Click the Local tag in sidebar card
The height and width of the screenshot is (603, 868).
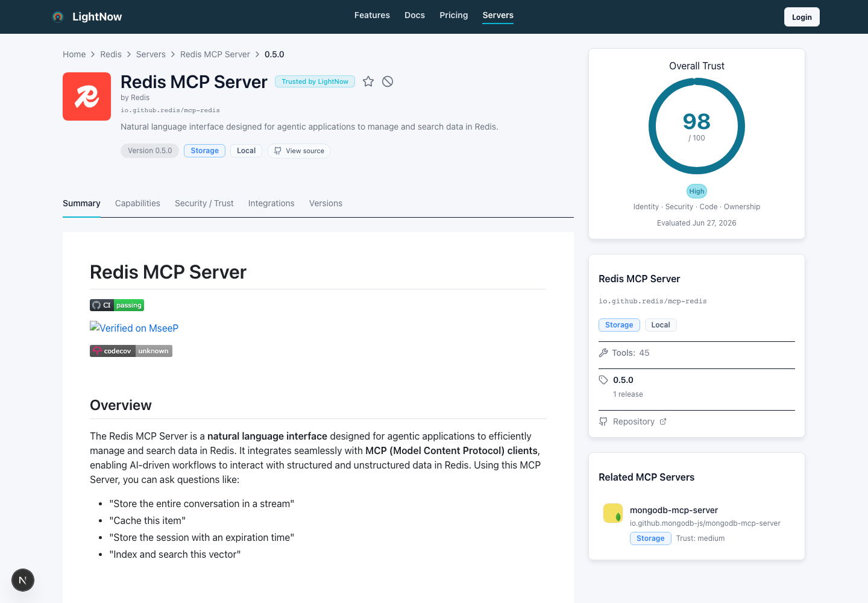[x=661, y=325]
